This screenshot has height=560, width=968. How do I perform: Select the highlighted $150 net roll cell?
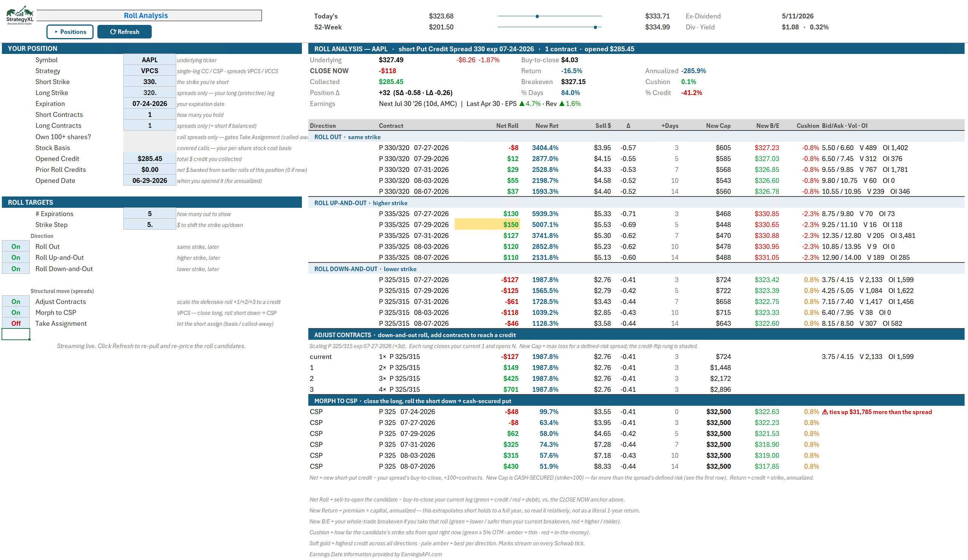[x=487, y=224]
